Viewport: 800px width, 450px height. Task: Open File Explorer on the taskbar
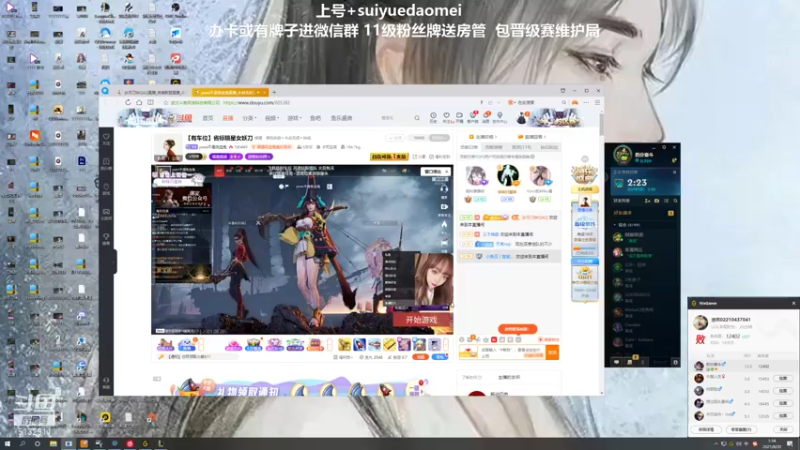click(x=53, y=444)
